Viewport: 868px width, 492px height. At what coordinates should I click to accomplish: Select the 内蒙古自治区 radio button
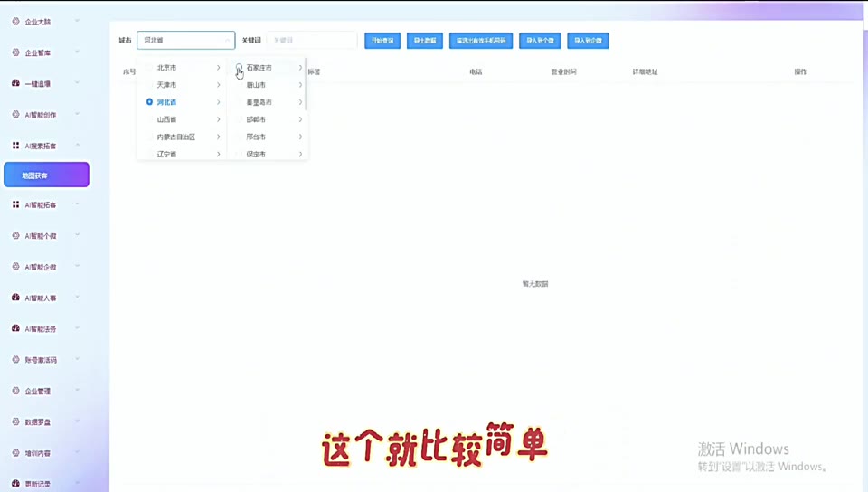(149, 137)
